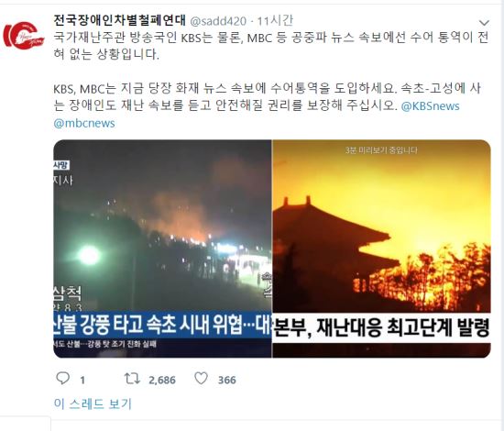
Task: Open the tweet options chevron menu
Action: point(484,23)
